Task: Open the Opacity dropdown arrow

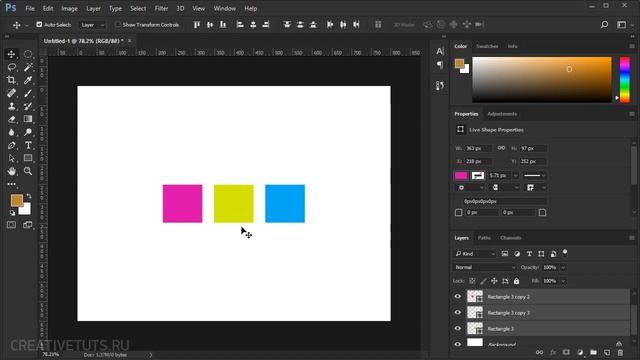Action: click(563, 267)
